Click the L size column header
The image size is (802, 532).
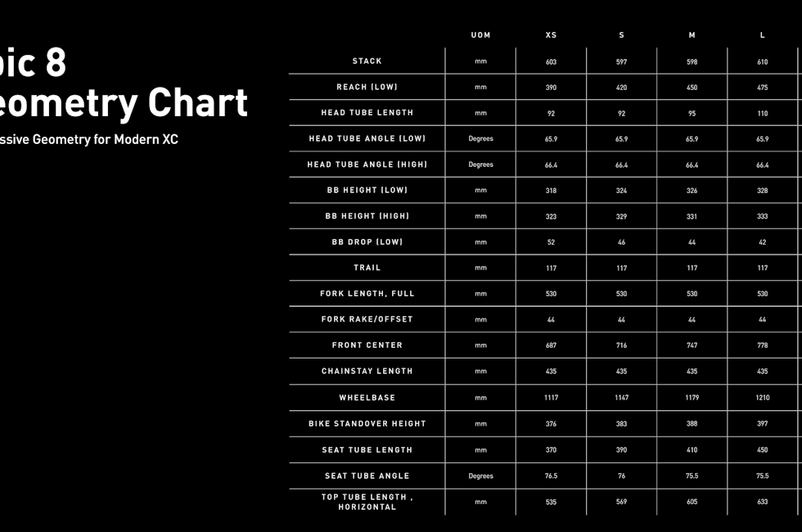pyautogui.click(x=763, y=35)
